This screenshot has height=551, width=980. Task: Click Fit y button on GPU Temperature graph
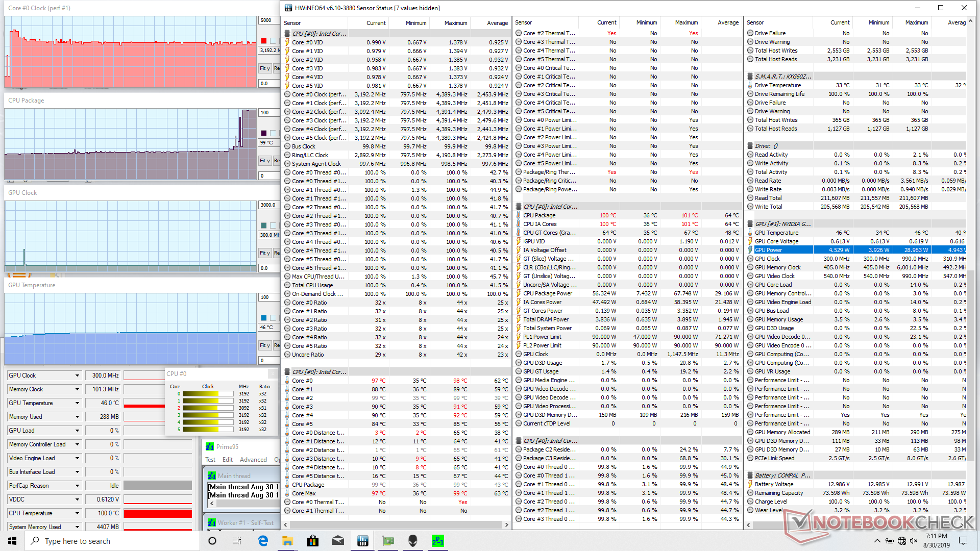coord(264,345)
